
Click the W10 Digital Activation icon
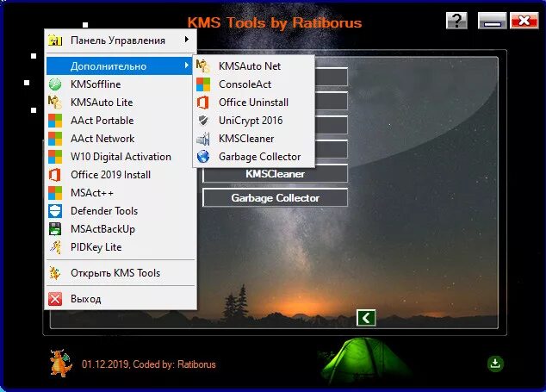click(x=55, y=157)
